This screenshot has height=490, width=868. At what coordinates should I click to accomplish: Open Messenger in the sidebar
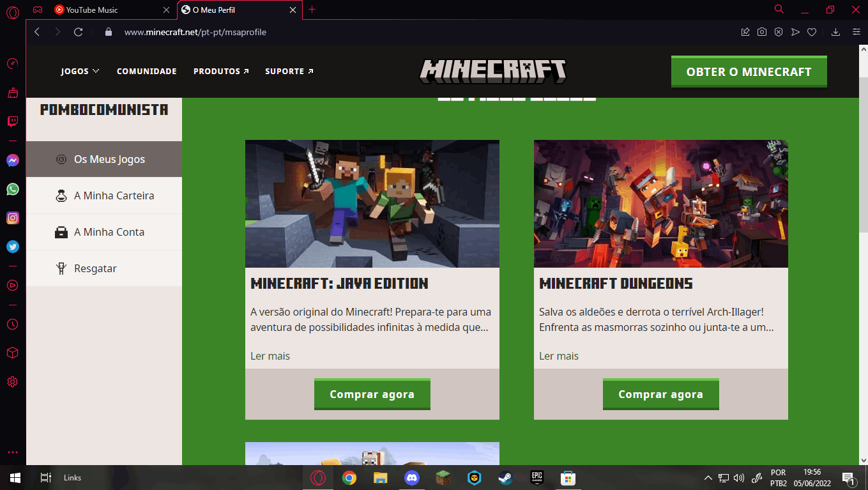(x=12, y=160)
